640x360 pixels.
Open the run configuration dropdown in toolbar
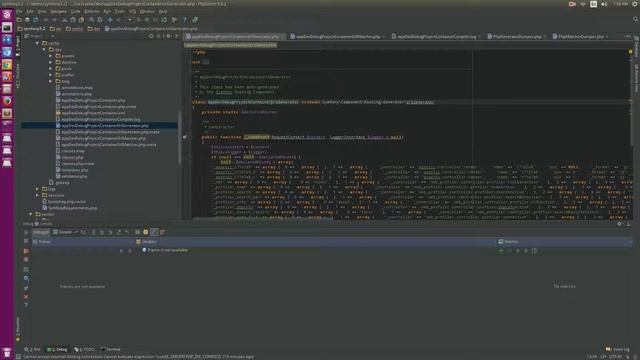[x=130, y=20]
